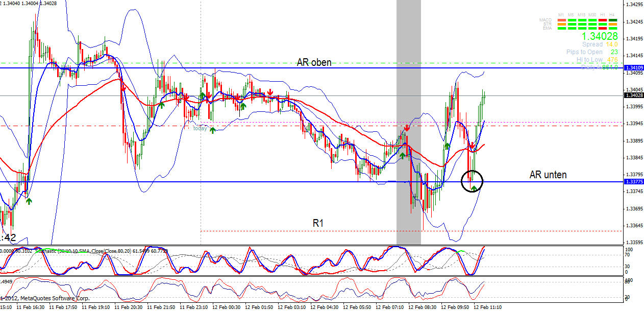Click the orange M1 STR signal block

point(561,24)
